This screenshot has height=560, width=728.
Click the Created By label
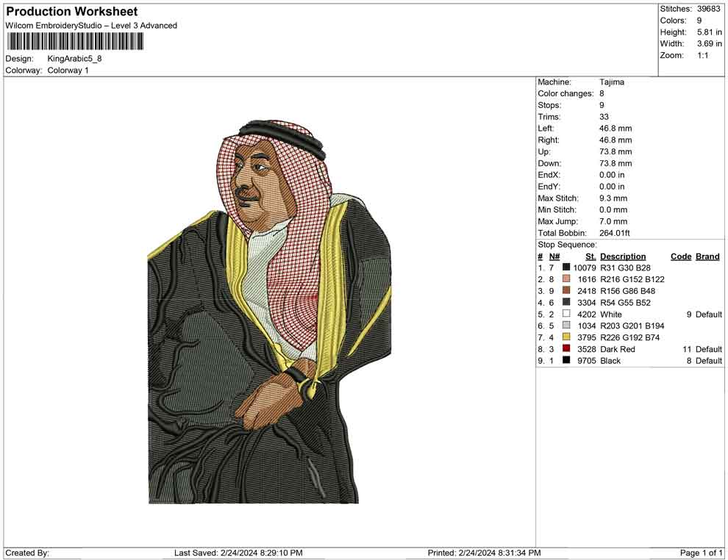tap(27, 553)
